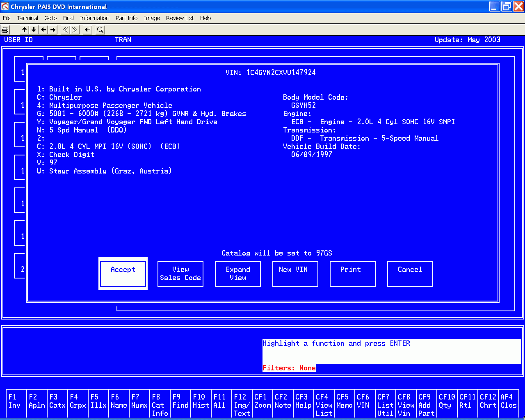Click the F4 Grpx function key

click(78, 404)
